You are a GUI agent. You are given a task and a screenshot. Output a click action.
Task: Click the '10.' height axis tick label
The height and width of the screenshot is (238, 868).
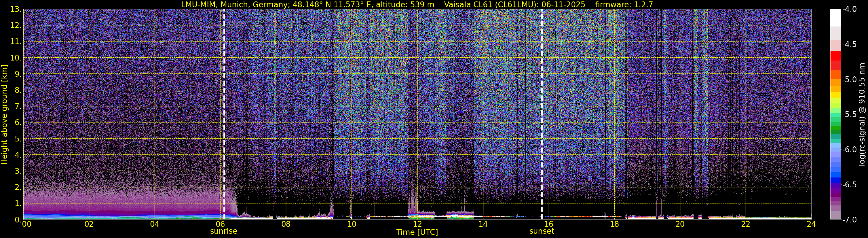pos(16,58)
